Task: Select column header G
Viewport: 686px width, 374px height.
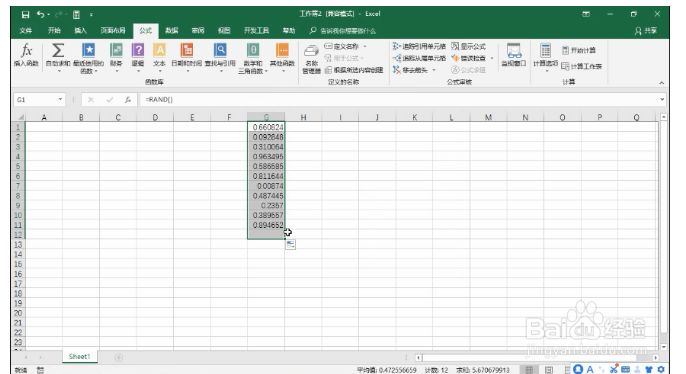Action: [x=266, y=117]
